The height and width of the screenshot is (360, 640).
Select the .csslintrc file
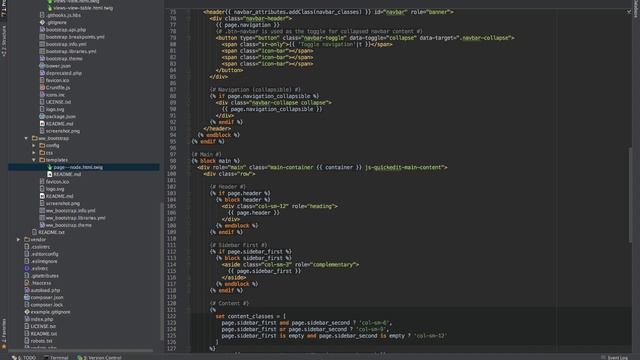pos(40,247)
